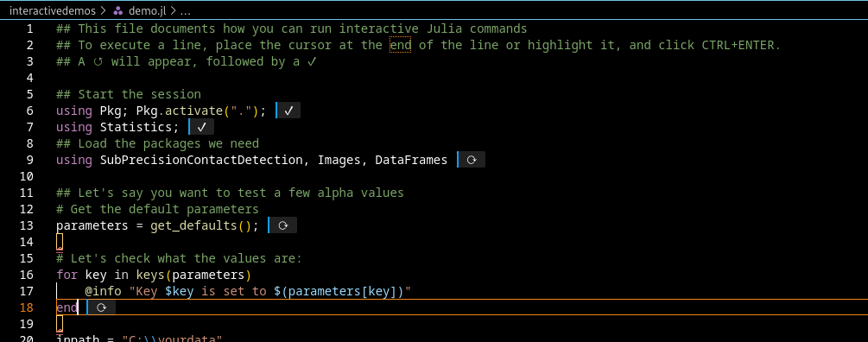868x342 pixels.
Task: Click the Julia file icon in breadcrumb
Action: click(x=117, y=10)
